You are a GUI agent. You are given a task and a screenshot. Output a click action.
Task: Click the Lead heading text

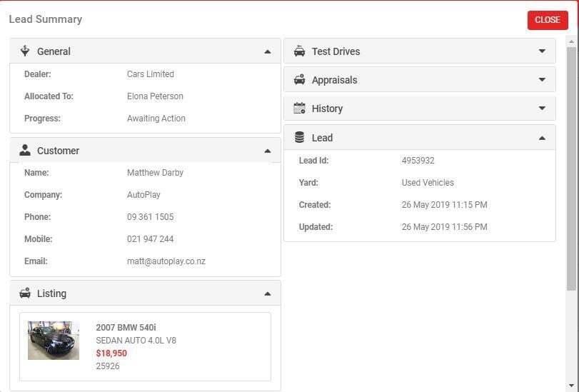point(322,138)
